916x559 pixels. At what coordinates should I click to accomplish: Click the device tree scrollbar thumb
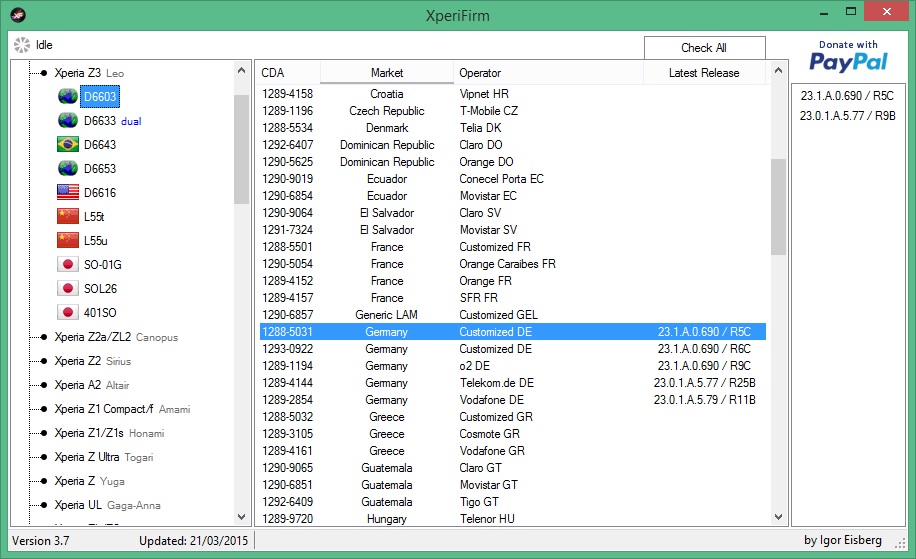tap(241, 149)
